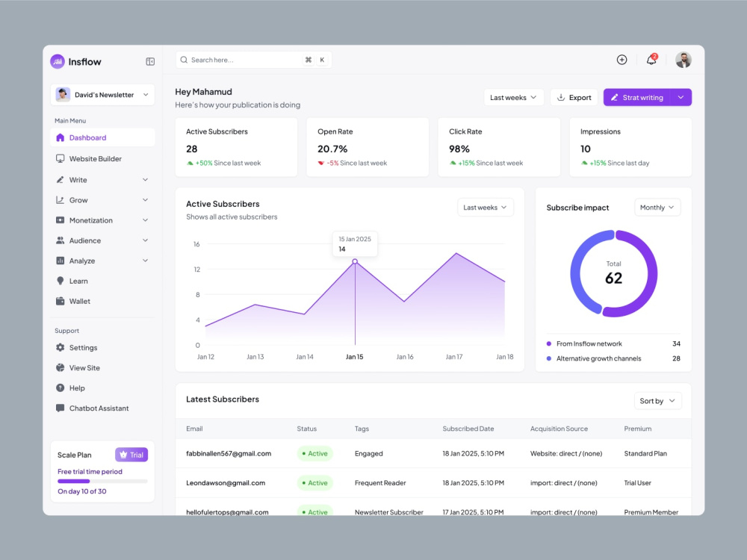Expand the Analyze menu chevron

[x=146, y=261]
